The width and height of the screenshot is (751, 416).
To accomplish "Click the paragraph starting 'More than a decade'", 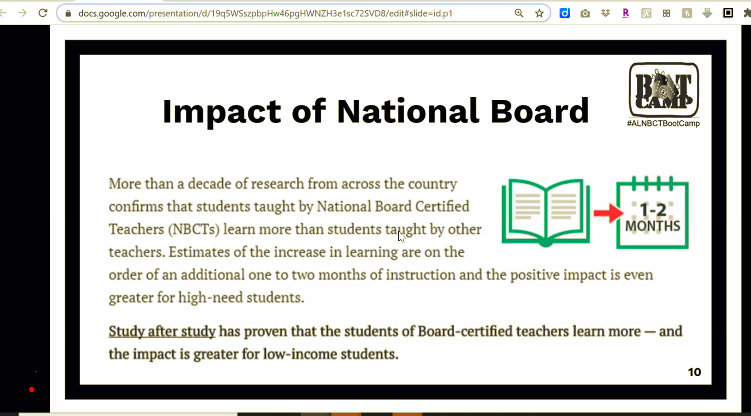I will pos(381,240).
